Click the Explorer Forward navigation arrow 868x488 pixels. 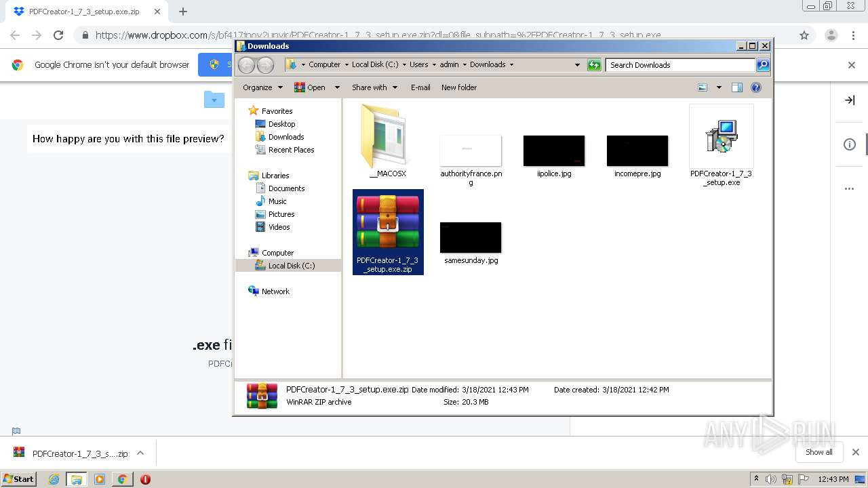click(265, 65)
